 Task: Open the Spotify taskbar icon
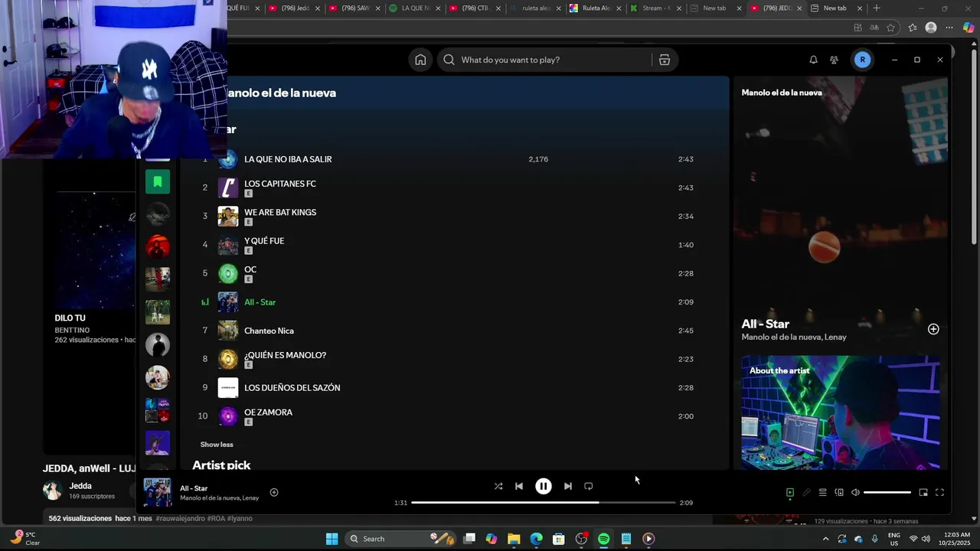(x=603, y=539)
